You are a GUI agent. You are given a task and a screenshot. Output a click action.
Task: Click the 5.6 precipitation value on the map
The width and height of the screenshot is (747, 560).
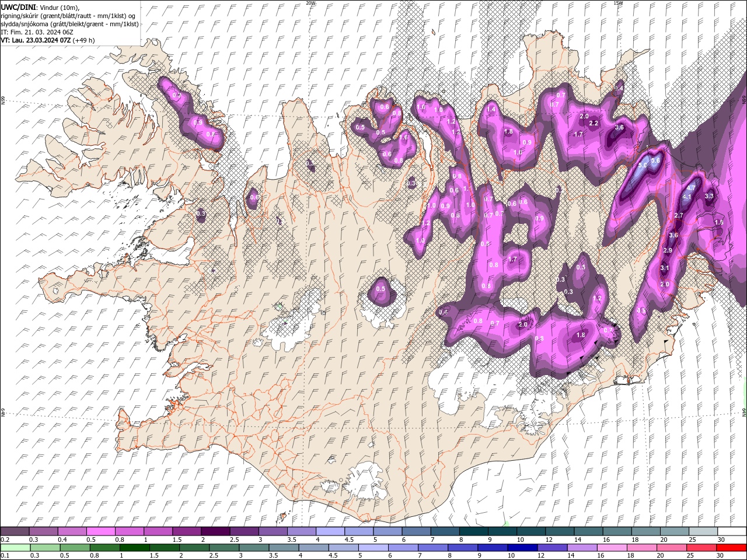tap(655, 160)
